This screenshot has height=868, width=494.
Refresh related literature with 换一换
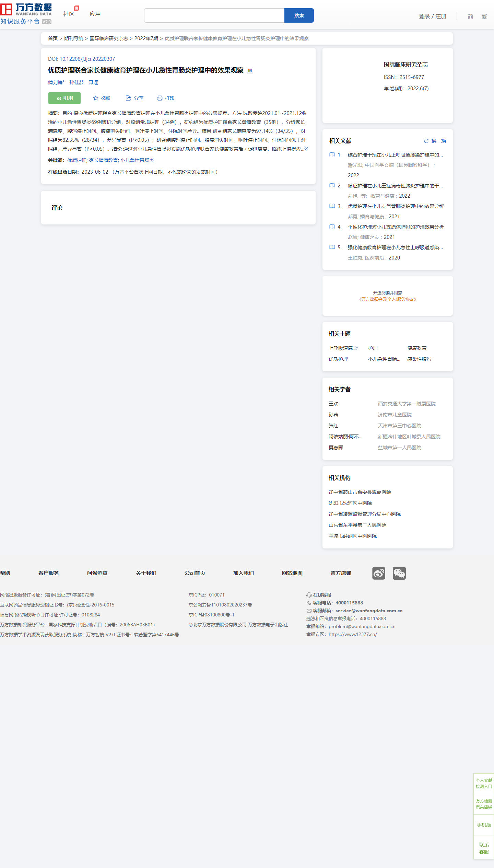(x=435, y=141)
